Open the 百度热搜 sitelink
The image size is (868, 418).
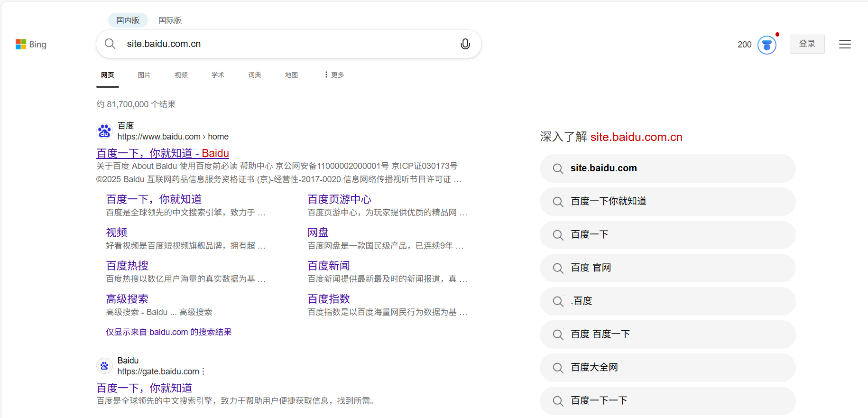(127, 265)
